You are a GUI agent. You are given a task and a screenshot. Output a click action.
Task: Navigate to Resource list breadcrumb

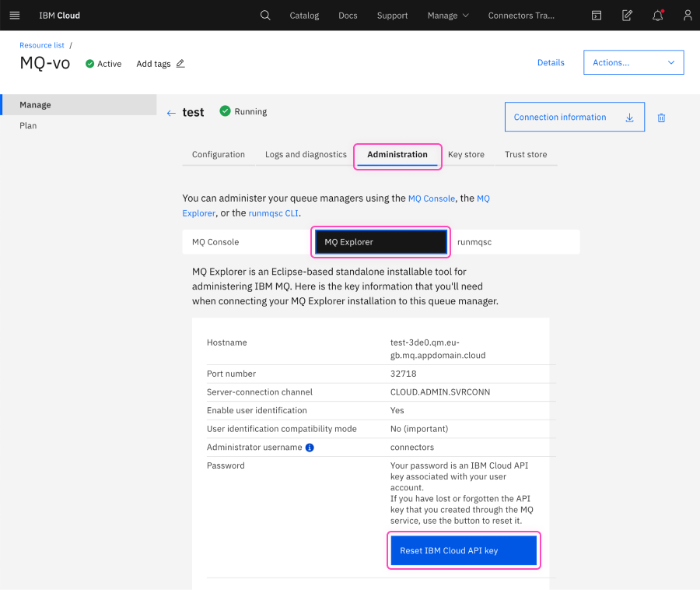point(42,45)
